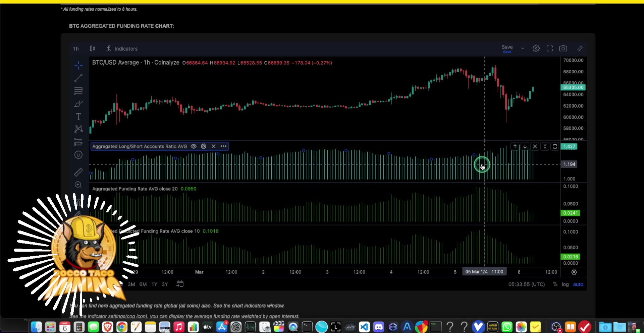Screen dimensions: 644x333
Task: Select the Trend Line drawing tool
Action: point(78,78)
